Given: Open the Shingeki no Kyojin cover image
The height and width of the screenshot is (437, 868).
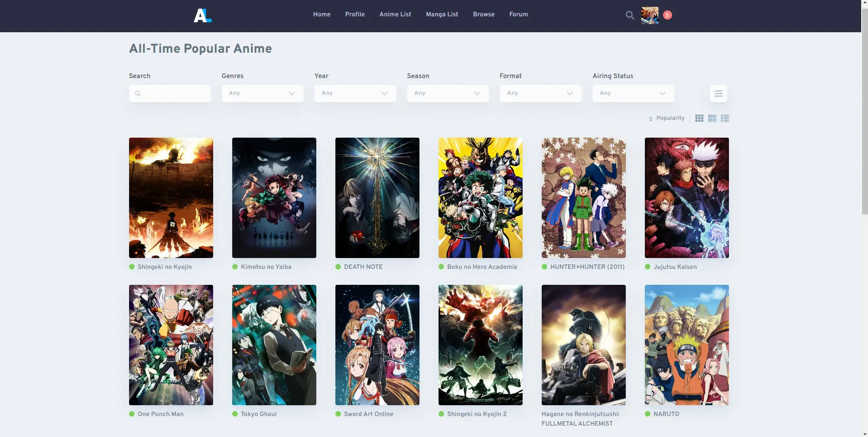Looking at the screenshot, I should click(x=171, y=198).
